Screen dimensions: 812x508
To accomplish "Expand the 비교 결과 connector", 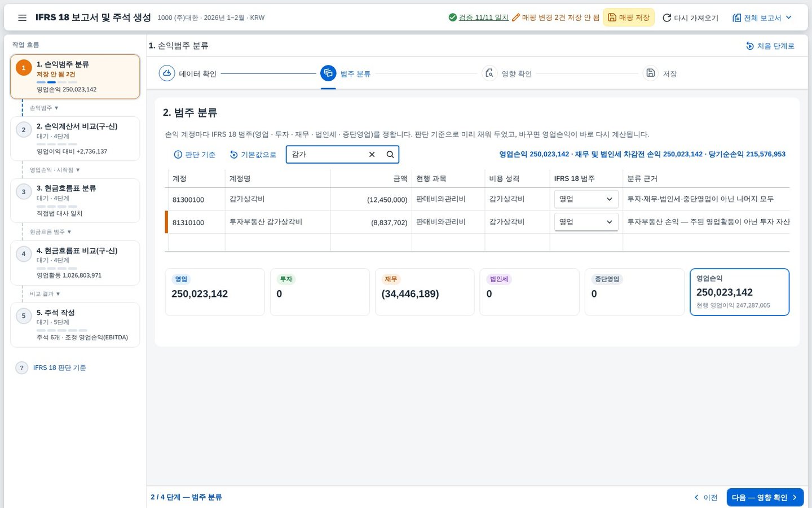I will point(45,294).
